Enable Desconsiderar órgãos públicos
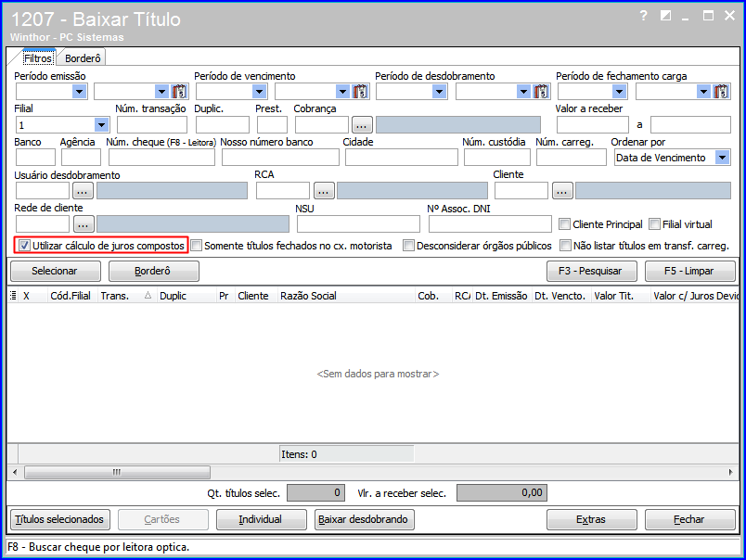This screenshot has height=560, width=746. (408, 246)
